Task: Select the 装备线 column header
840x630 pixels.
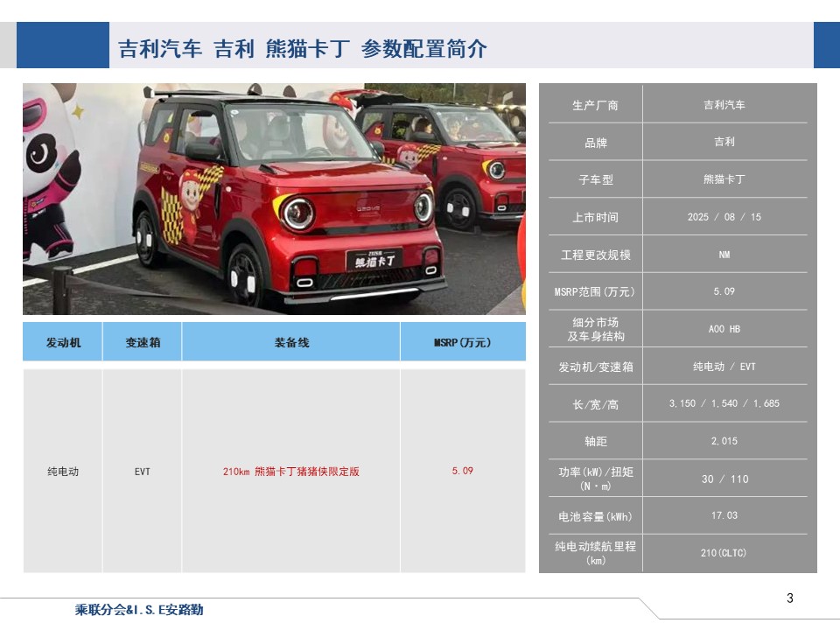Action: coord(291,342)
